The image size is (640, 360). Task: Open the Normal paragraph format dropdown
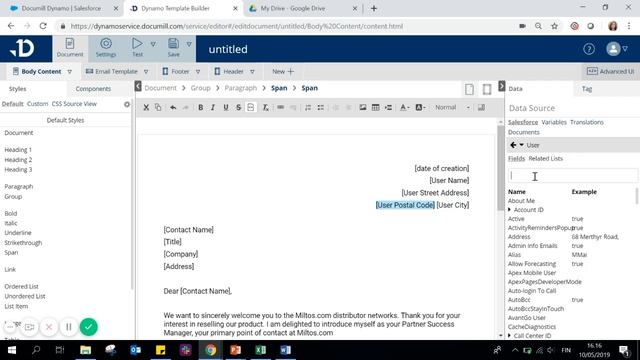pos(452,107)
